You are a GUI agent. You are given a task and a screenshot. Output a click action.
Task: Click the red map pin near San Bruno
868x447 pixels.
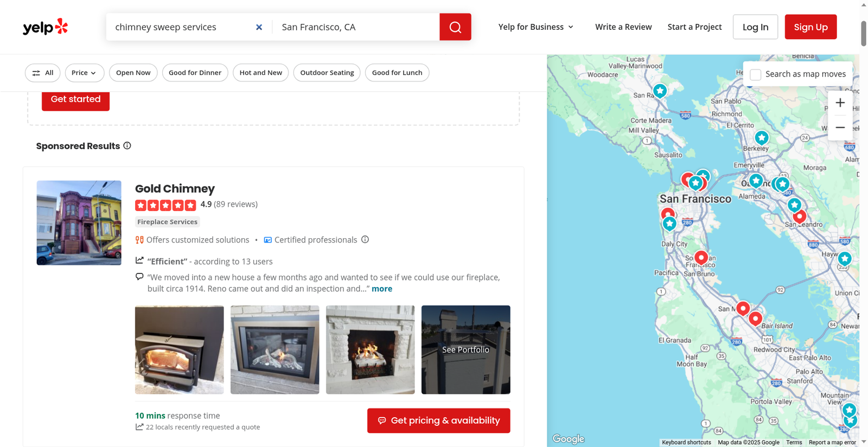coord(701,257)
